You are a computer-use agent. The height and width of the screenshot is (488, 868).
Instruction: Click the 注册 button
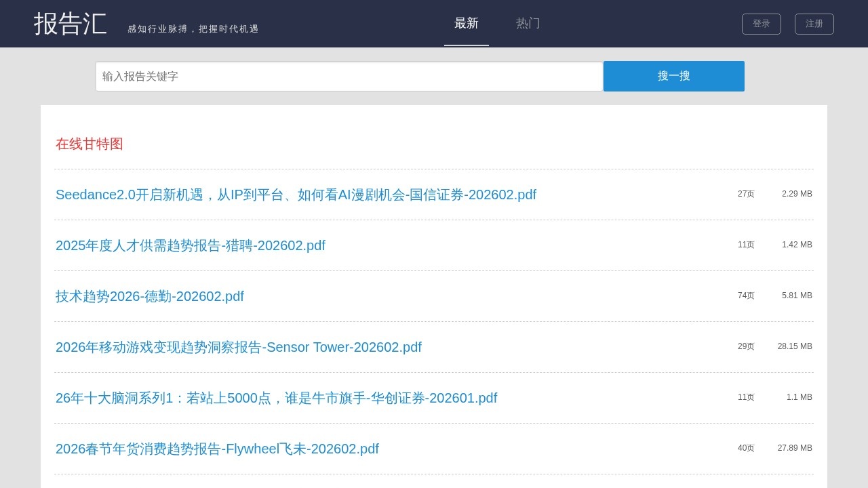pos(814,24)
